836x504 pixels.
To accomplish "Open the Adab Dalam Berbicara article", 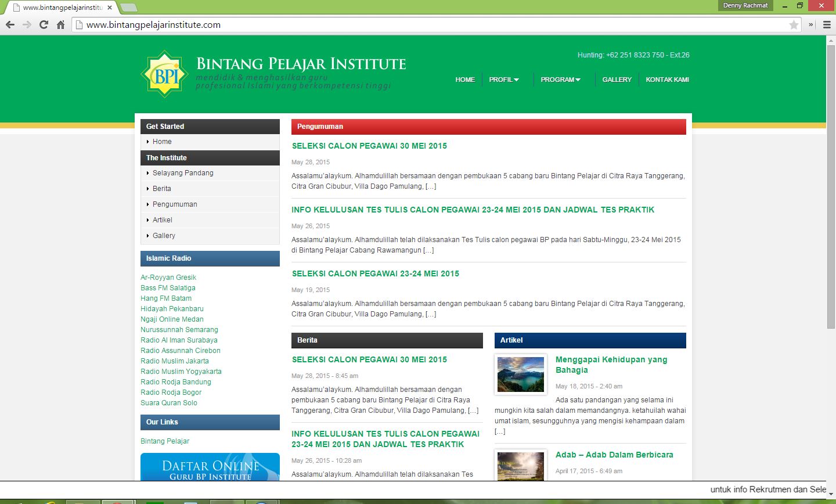I will tap(614, 455).
